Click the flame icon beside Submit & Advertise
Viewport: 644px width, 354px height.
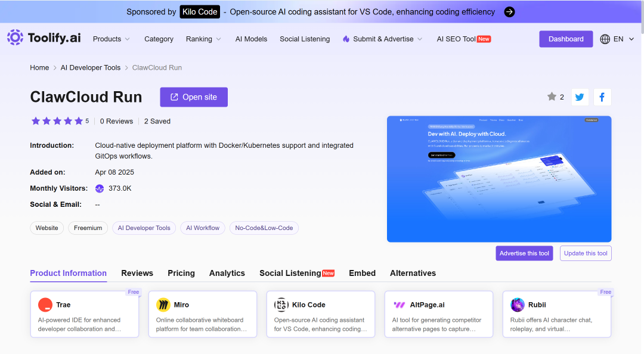click(346, 39)
